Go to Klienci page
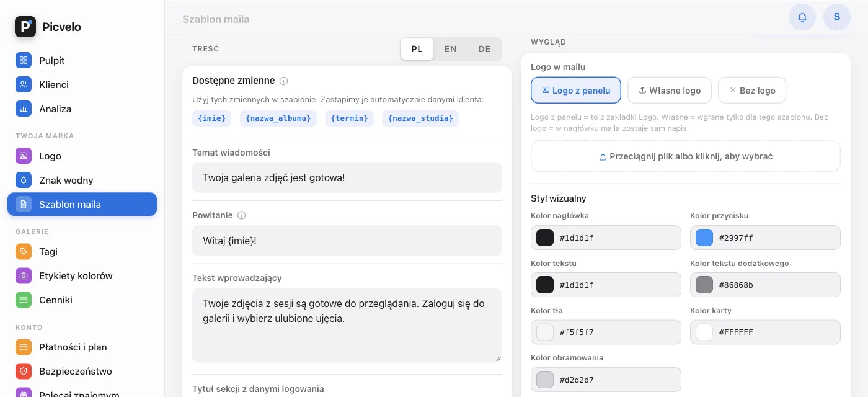This screenshot has width=868, height=397. pos(82,85)
